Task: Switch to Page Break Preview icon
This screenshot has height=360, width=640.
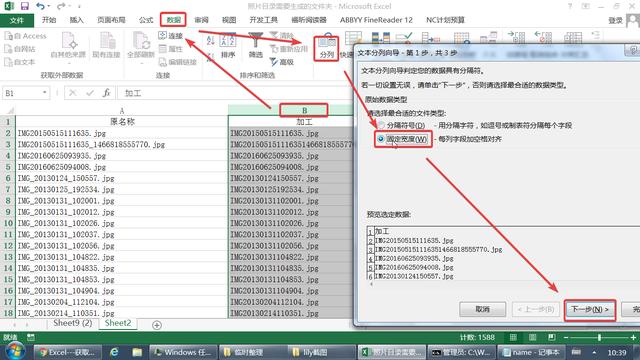Action: 552,338
